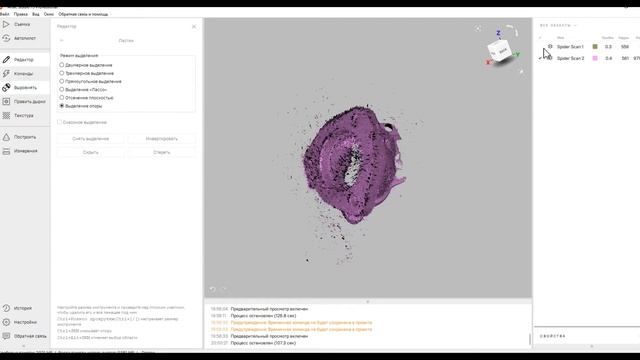The height and width of the screenshot is (360, 640).
Task: Click the Стереть button
Action: coord(162,152)
